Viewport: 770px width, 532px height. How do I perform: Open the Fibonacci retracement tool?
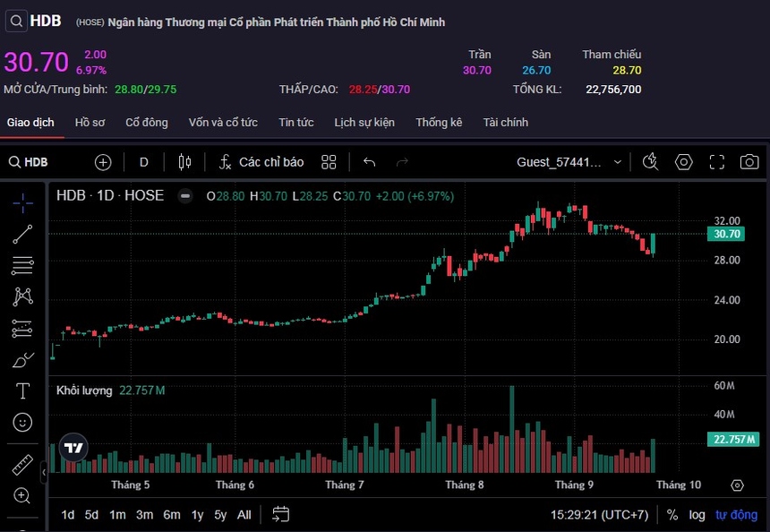pyautogui.click(x=22, y=265)
